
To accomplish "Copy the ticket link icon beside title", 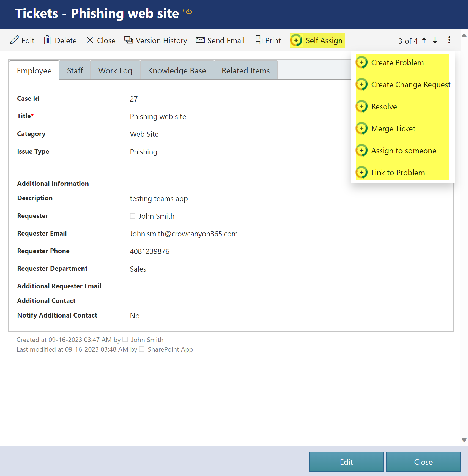I will tap(187, 12).
